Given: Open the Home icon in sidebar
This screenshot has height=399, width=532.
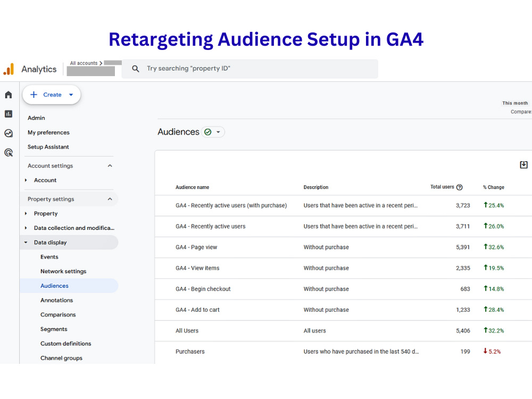Looking at the screenshot, I should (x=9, y=95).
